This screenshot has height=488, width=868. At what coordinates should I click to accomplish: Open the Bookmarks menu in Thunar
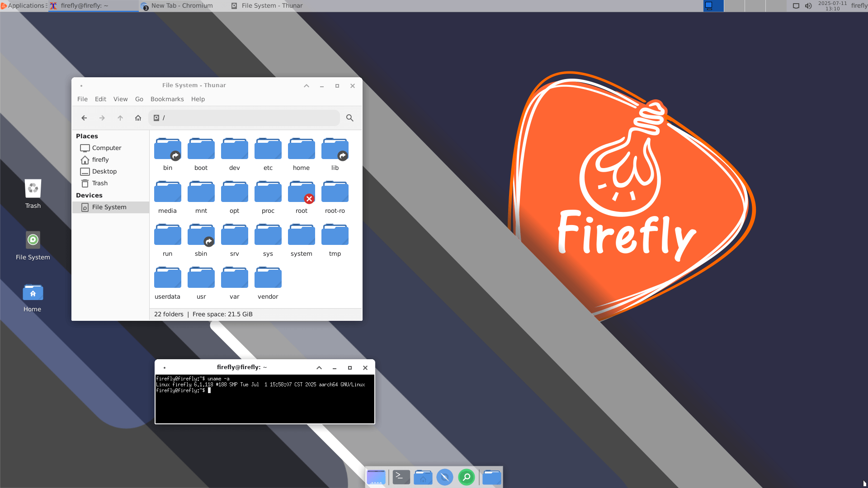[x=167, y=99]
